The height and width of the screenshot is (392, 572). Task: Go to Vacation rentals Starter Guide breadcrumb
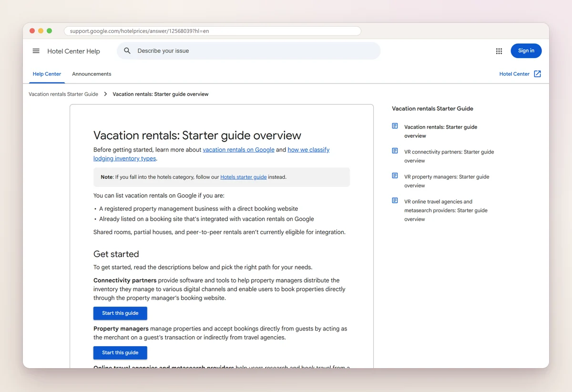pos(63,94)
